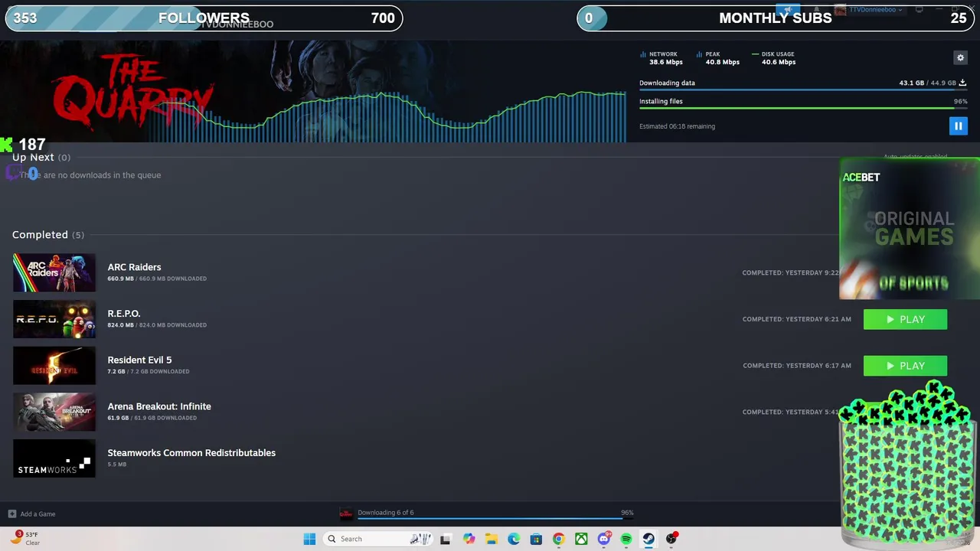Click the 5.5 MB size under Steamworks

coord(117,465)
